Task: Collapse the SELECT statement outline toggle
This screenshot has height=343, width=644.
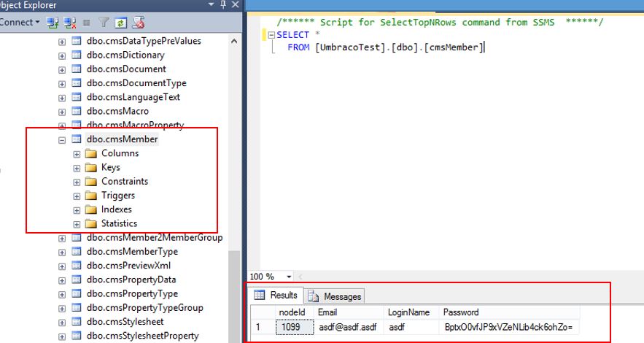Action: tap(271, 35)
